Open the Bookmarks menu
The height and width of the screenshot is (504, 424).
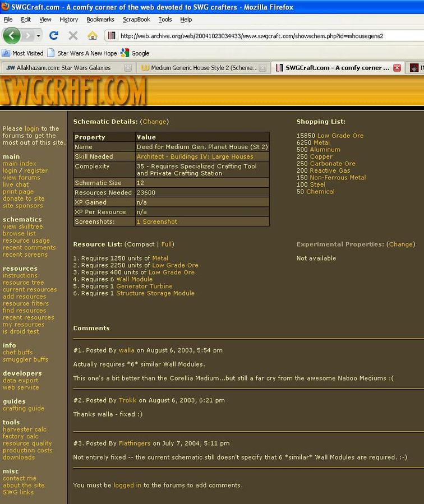tap(100, 19)
